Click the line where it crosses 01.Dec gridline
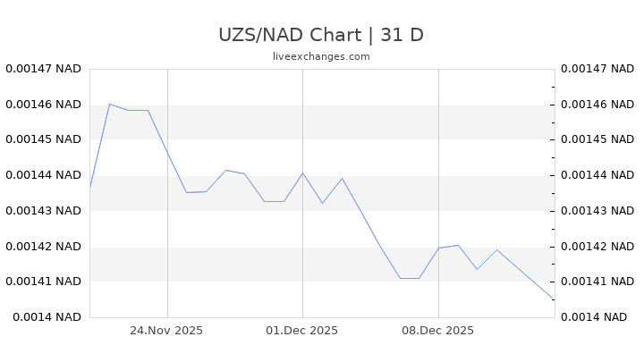The image size is (644, 362). click(302, 173)
